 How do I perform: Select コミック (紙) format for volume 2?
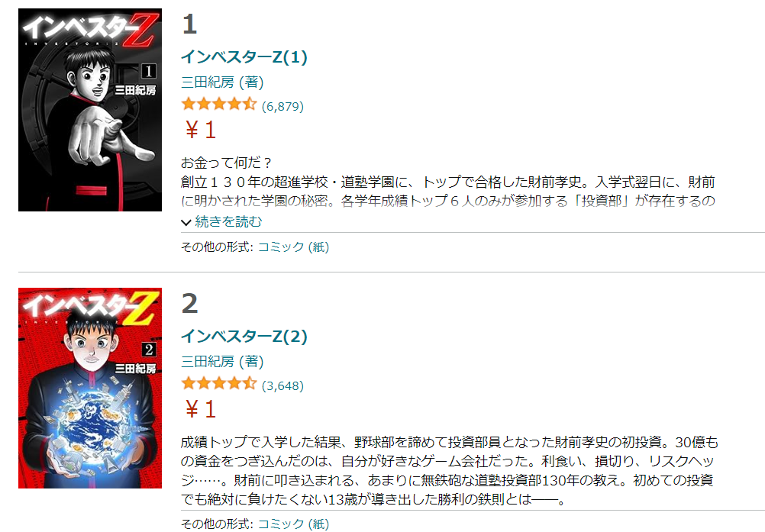click(293, 524)
